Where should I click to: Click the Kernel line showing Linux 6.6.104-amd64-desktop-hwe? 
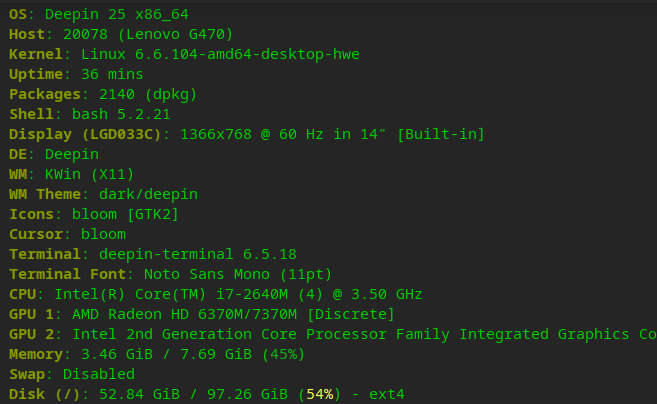(x=184, y=54)
